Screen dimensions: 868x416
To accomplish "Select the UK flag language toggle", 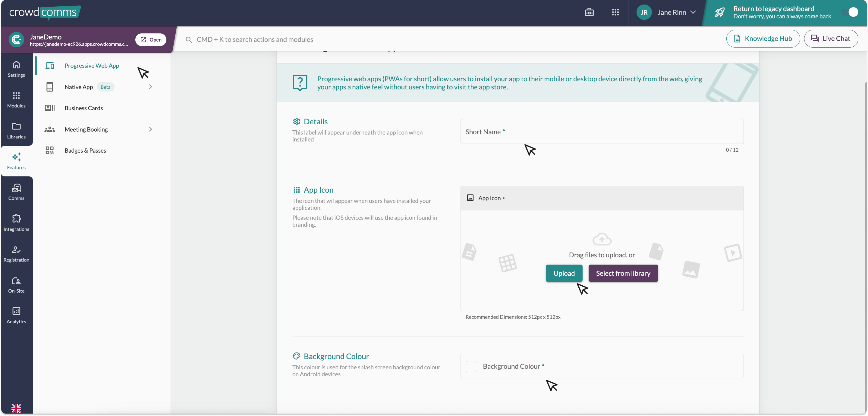I will click(16, 408).
